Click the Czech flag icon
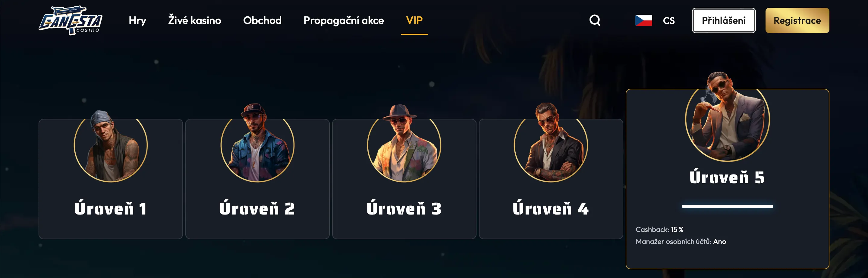This screenshot has width=868, height=278. pos(643,20)
